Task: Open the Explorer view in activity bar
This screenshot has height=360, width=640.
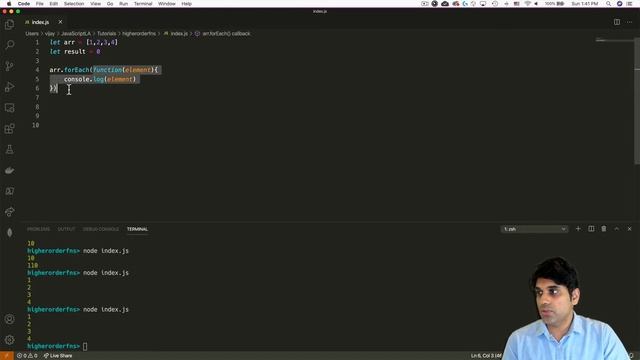Action: [x=9, y=24]
